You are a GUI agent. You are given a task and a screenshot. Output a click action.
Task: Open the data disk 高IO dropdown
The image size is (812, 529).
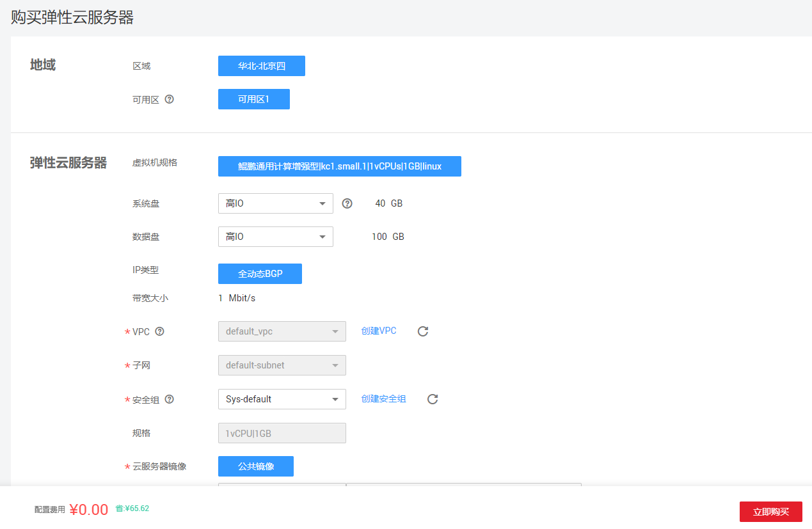pos(276,237)
